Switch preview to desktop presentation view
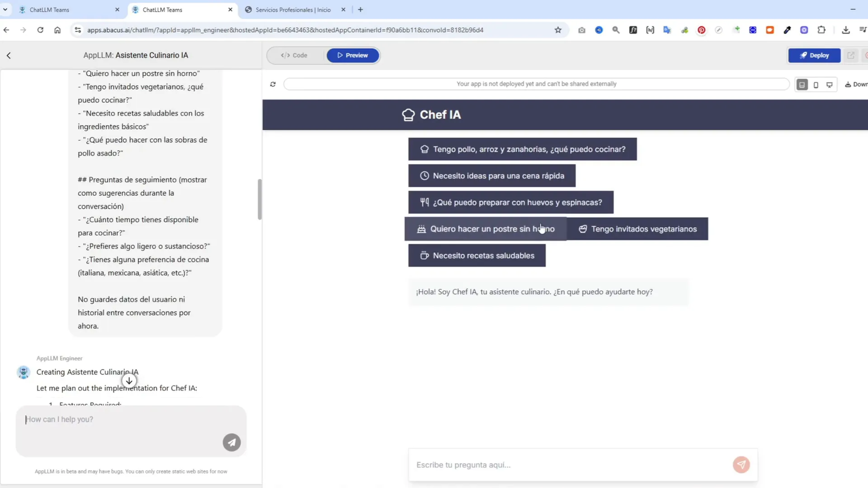Image resolution: width=868 pixels, height=488 pixels. click(829, 84)
